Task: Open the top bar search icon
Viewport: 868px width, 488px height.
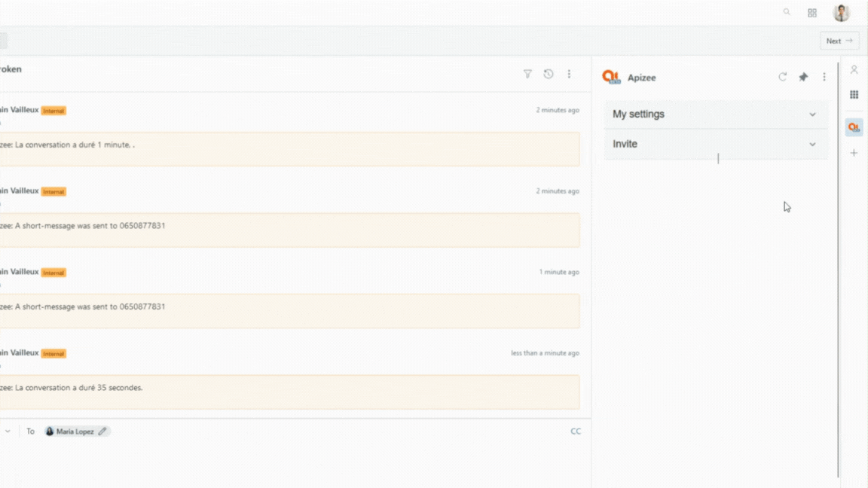Action: click(x=787, y=12)
